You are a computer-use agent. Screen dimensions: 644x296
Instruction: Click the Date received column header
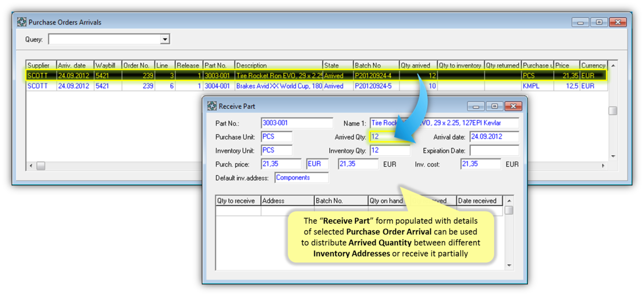coord(480,201)
